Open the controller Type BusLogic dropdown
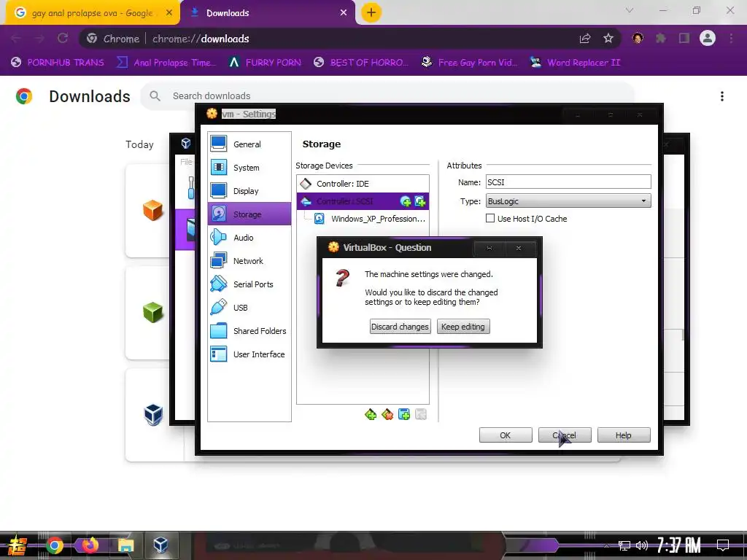The height and width of the screenshot is (560, 747). click(568, 201)
